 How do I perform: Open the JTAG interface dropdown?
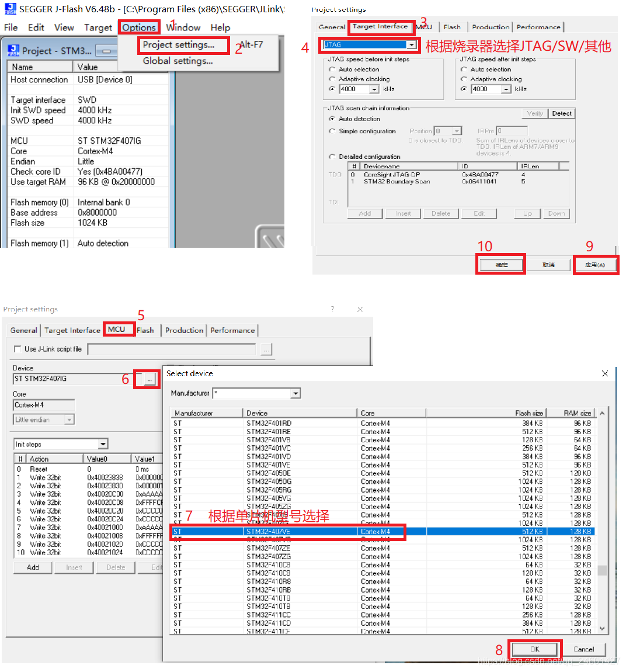click(x=411, y=44)
